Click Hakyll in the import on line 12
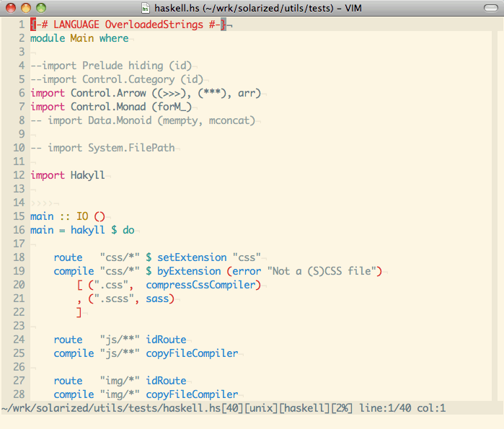The width and height of the screenshot is (504, 429). pyautogui.click(x=88, y=175)
